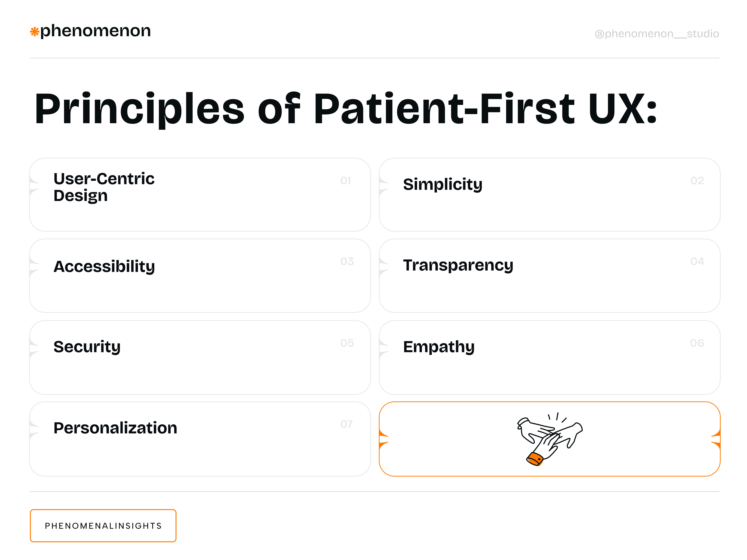Click the 05 number on Security card

point(347,343)
